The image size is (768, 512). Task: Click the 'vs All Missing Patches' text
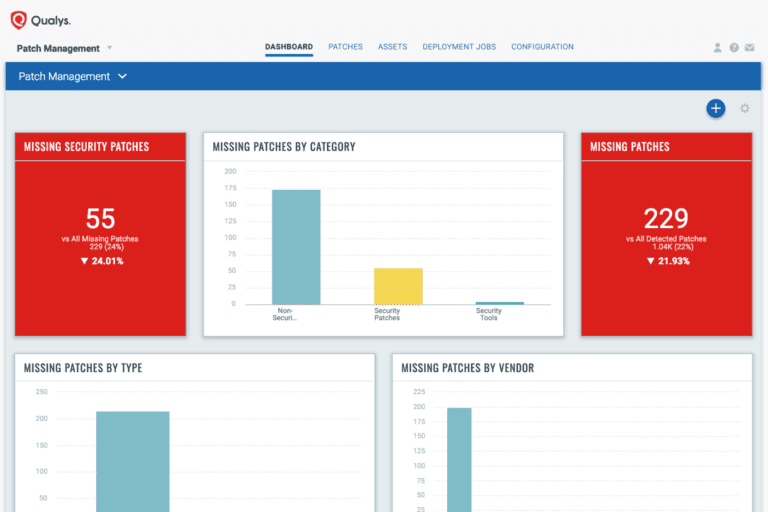click(x=100, y=239)
